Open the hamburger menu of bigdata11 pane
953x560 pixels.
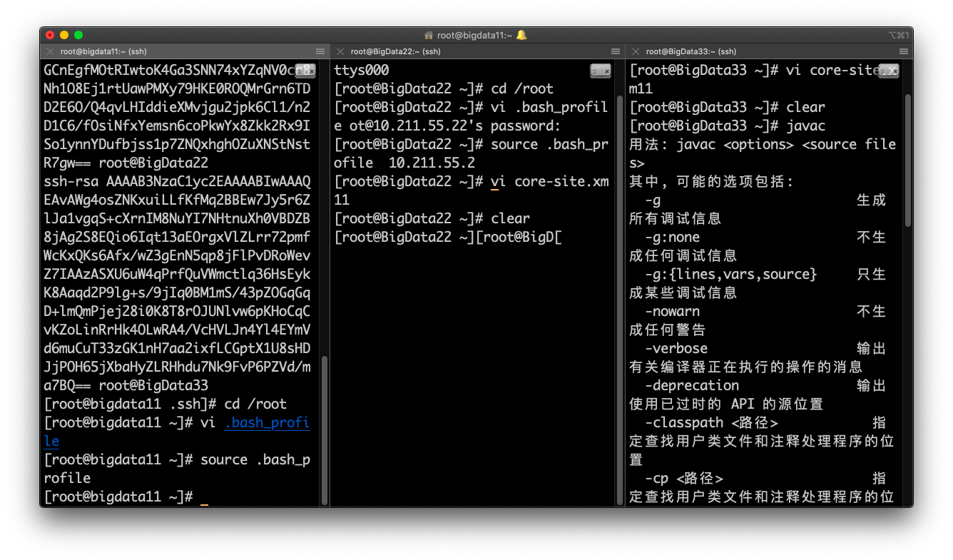pyautogui.click(x=320, y=51)
